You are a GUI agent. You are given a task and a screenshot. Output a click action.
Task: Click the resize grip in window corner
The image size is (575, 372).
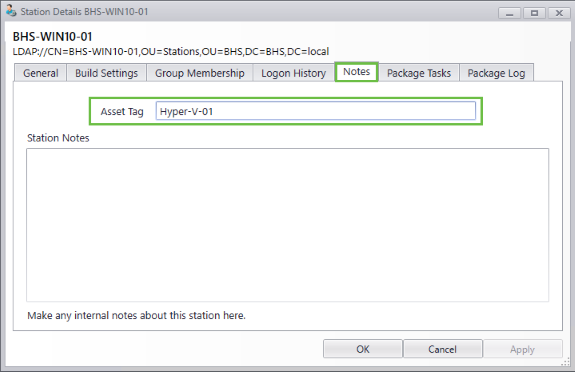566,362
